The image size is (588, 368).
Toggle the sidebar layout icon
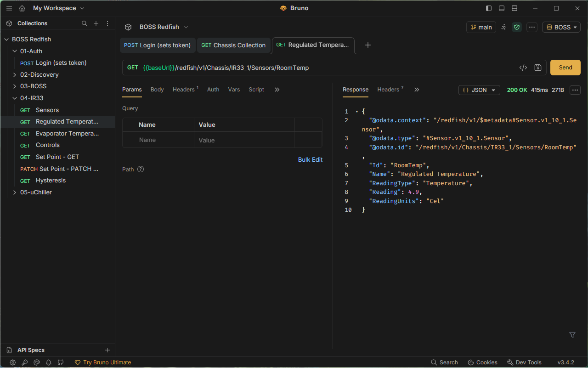pos(489,8)
